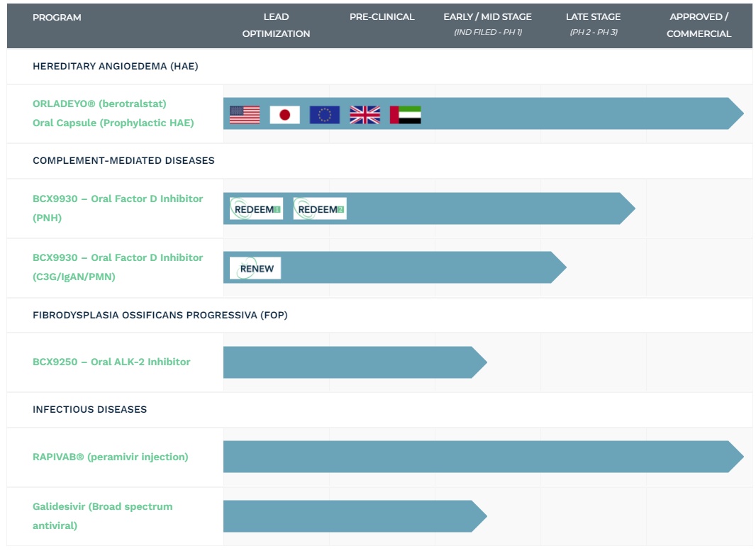Viewport: 756px width, 551px height.
Task: Click the BCX9930 PNH progress bar arrow tip
Action: coord(627,208)
